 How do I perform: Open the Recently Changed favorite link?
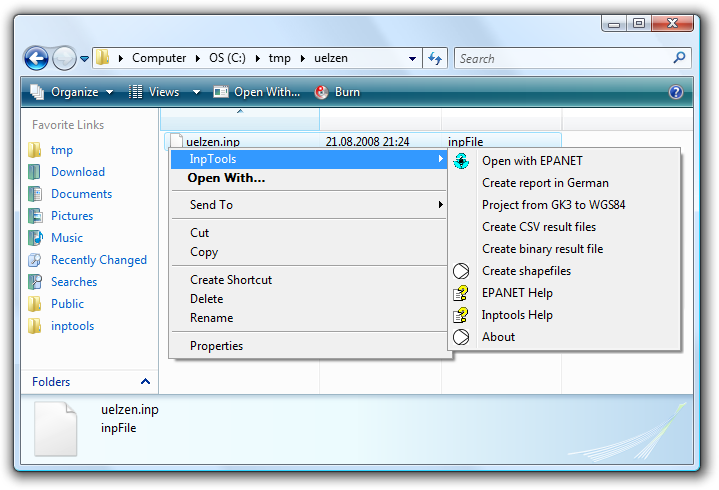click(x=99, y=260)
